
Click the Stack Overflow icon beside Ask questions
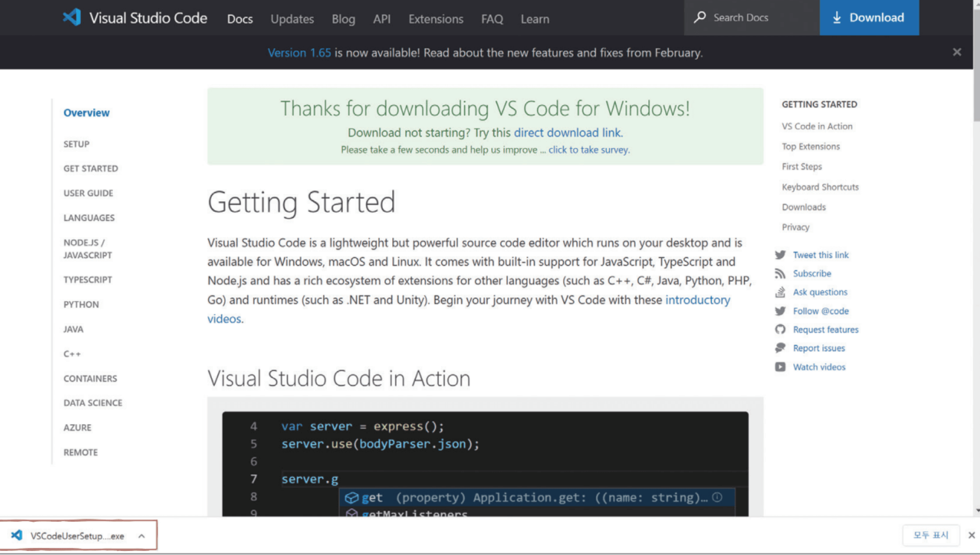780,292
